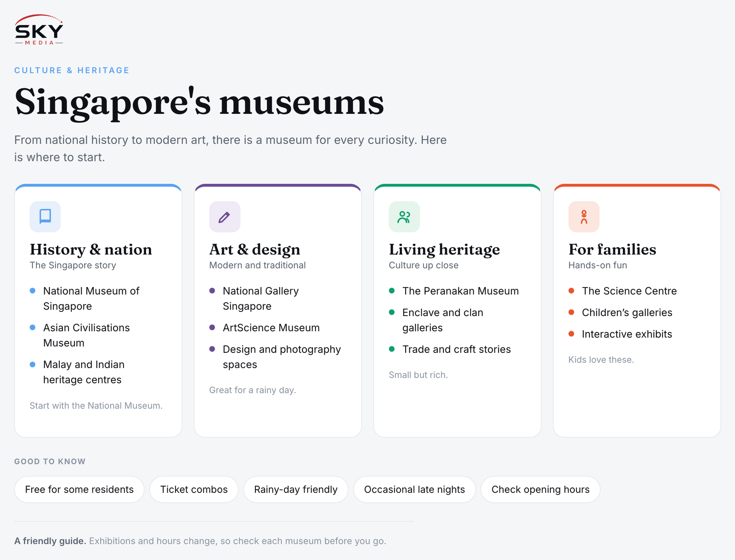
Task: Click the book icon for History & nation
Action: pos(45,216)
